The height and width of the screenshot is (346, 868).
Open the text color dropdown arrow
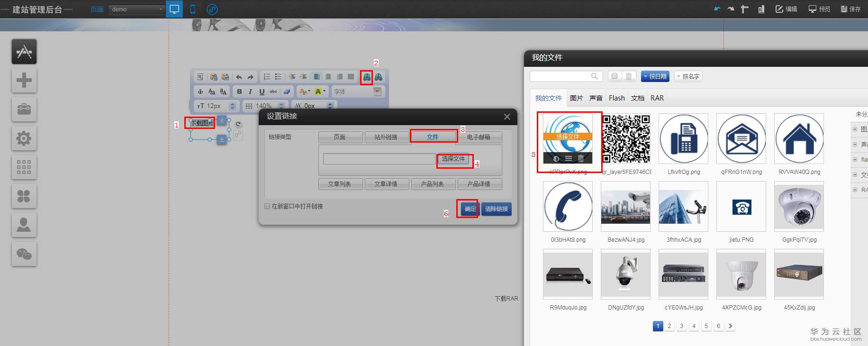point(309,91)
